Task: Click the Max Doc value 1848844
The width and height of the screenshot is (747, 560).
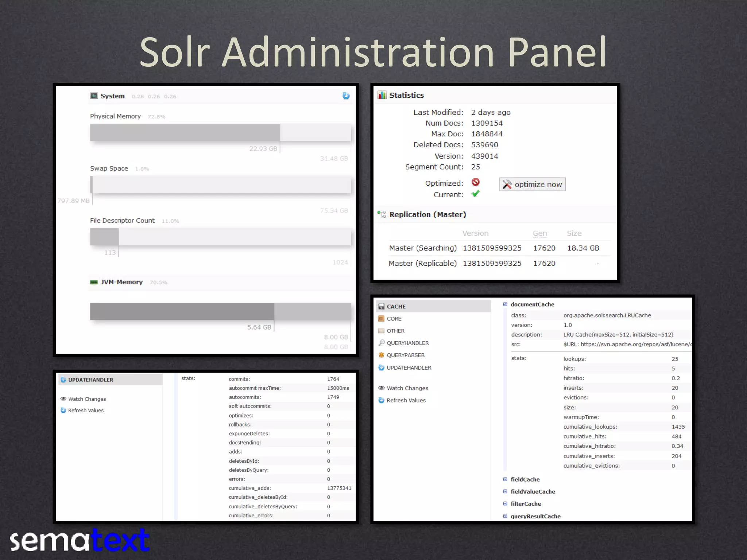Action: (487, 134)
